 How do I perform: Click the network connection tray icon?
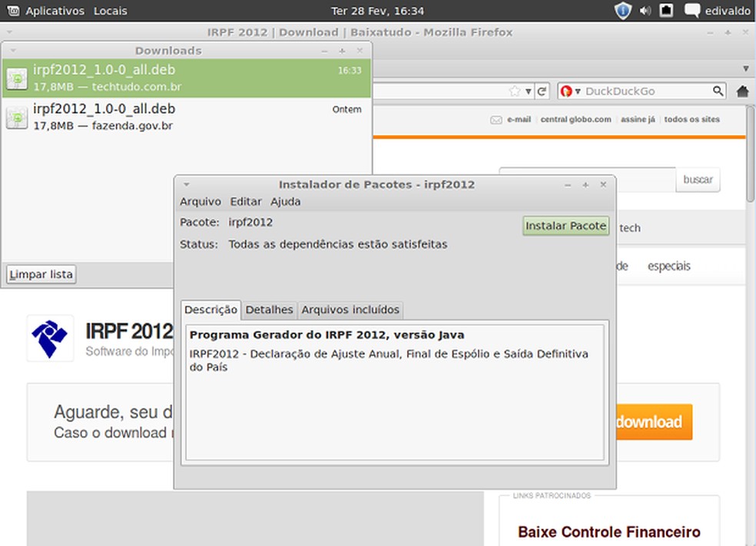(x=666, y=10)
